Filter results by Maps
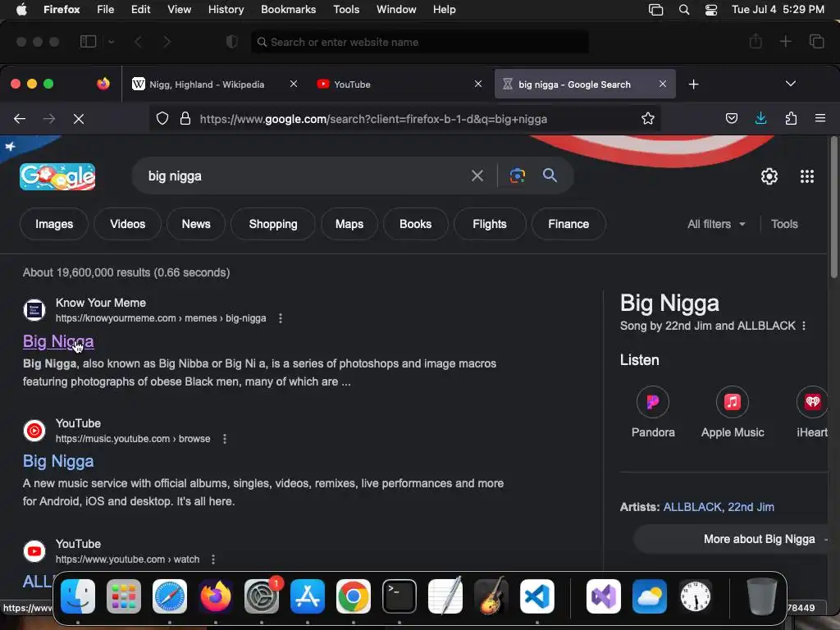This screenshot has width=840, height=630. pyautogui.click(x=349, y=224)
